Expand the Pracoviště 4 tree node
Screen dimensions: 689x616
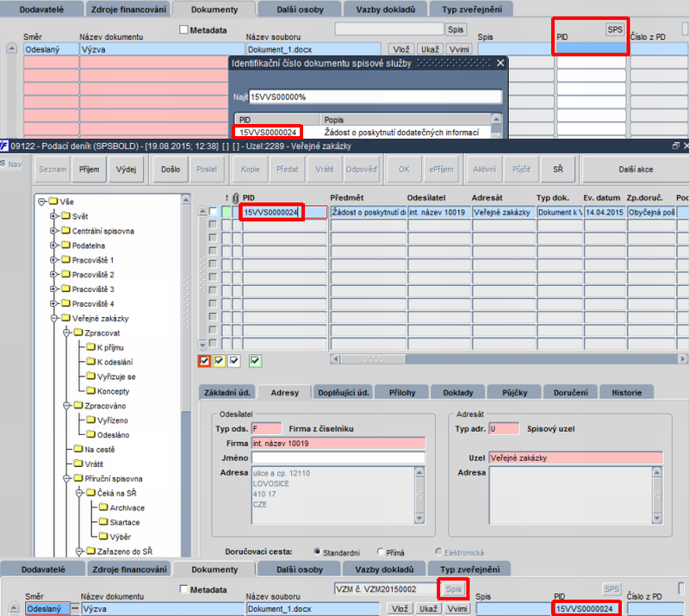53,303
